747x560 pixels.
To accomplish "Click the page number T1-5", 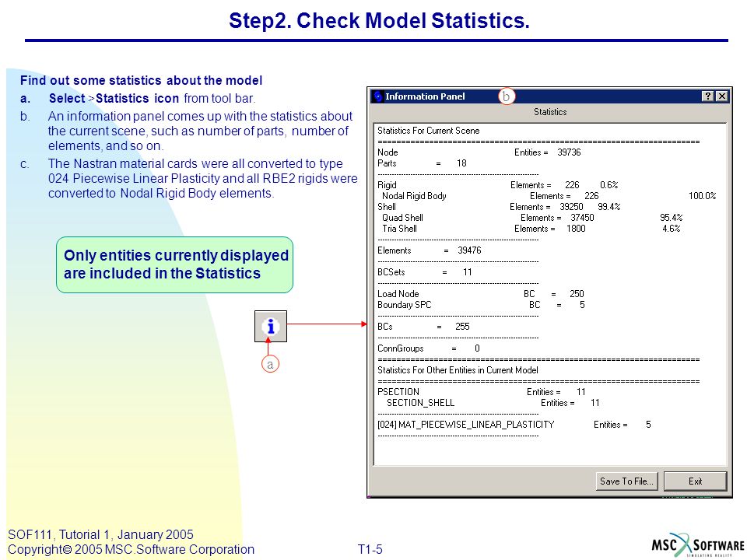I will tap(370, 550).
